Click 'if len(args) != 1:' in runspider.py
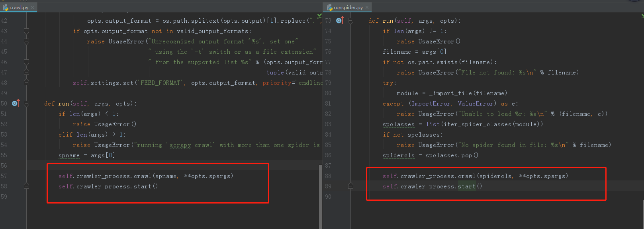Viewport: 644px width, 229px height. [x=414, y=31]
